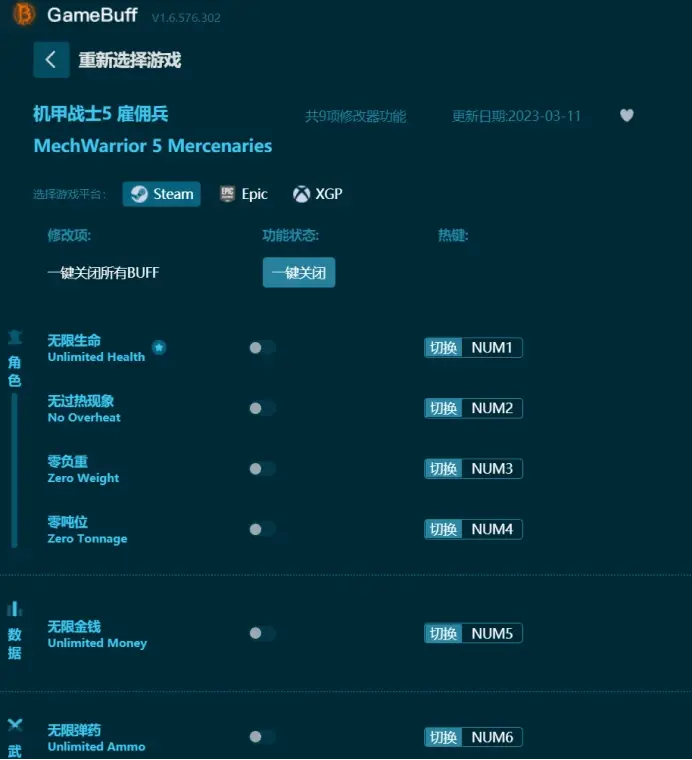Click the 选择游戏平台 platform label
Screen dimensions: 692x760
[x=70, y=194]
